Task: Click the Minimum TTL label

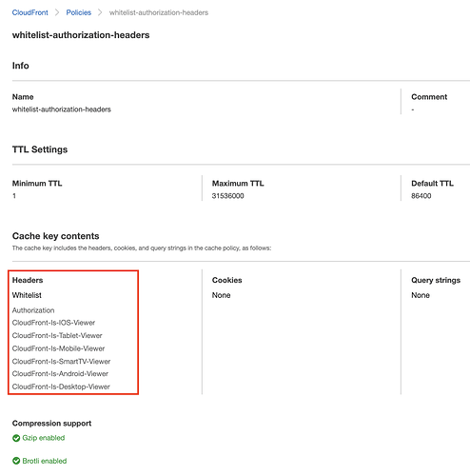Action: pyautogui.click(x=37, y=184)
